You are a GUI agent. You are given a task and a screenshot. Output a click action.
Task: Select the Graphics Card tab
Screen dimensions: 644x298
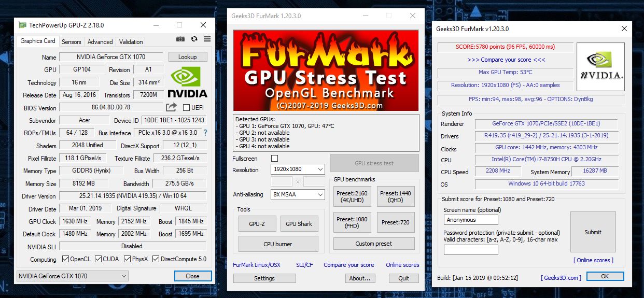click(x=38, y=41)
